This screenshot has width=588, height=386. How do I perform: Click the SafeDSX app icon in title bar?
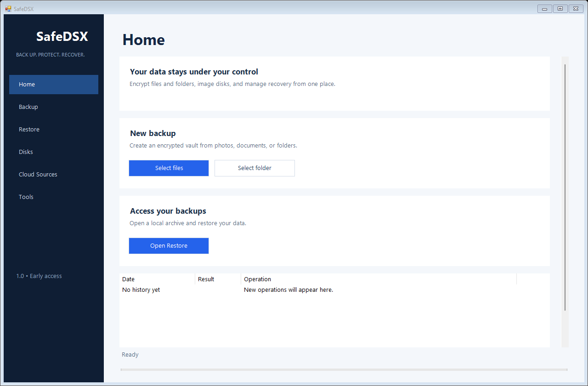pos(8,9)
